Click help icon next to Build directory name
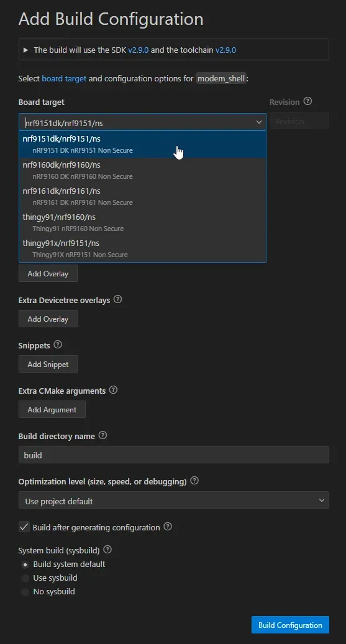346x644 pixels. coord(102,435)
